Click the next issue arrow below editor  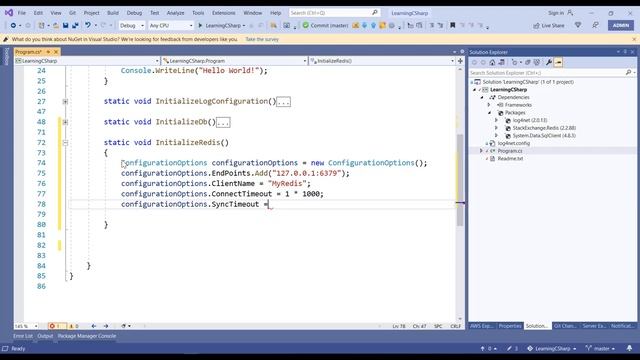(x=106, y=326)
